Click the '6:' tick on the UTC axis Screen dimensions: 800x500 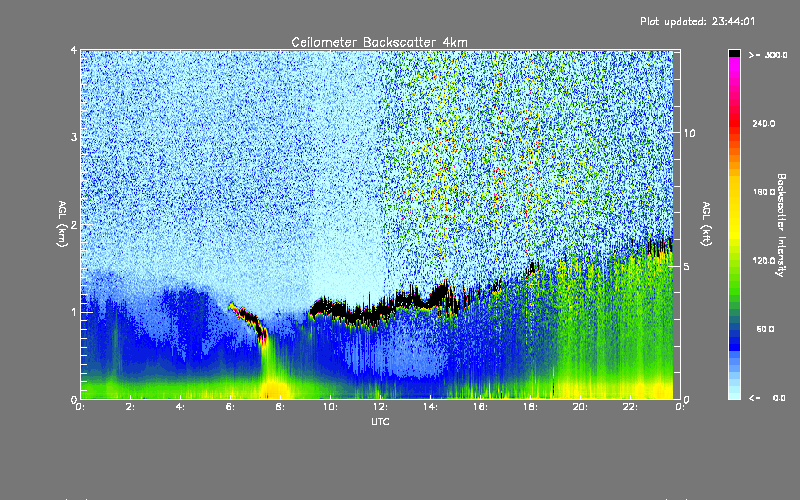(x=230, y=407)
